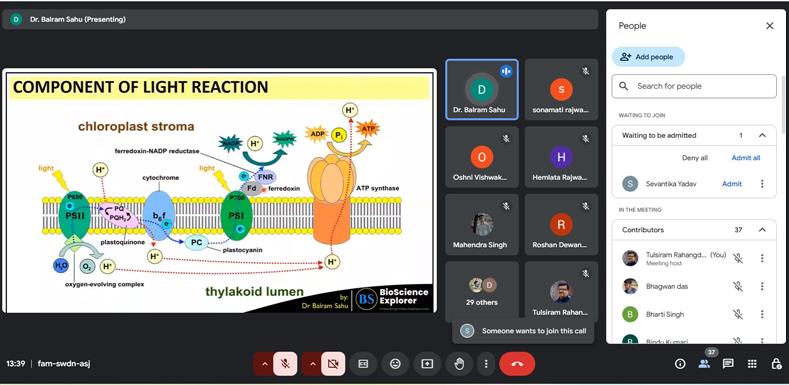Viewport: 789px width, 385px height.
Task: Expand audio settings arrow beside microphone
Action: [x=264, y=364]
